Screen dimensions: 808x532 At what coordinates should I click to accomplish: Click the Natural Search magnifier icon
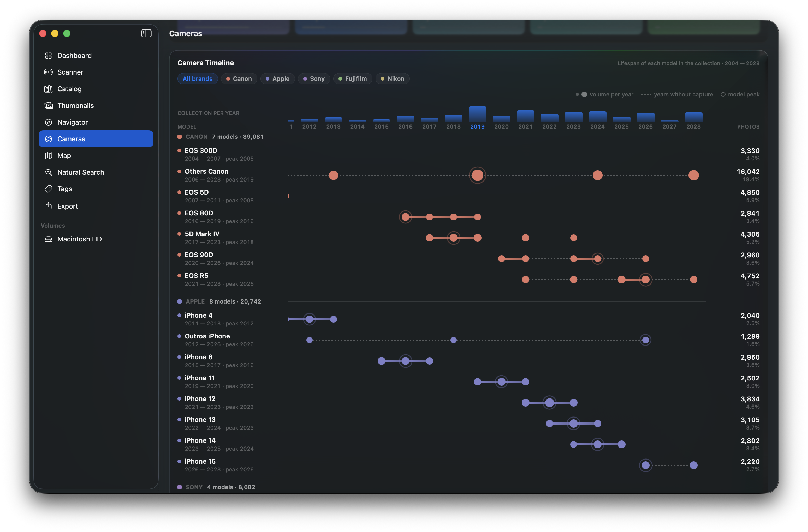click(49, 172)
